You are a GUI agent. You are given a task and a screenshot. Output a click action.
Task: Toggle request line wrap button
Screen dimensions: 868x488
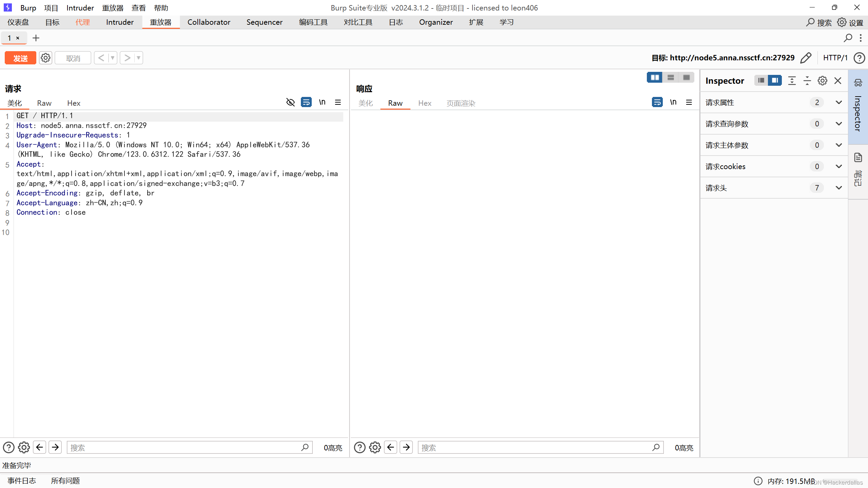point(306,102)
